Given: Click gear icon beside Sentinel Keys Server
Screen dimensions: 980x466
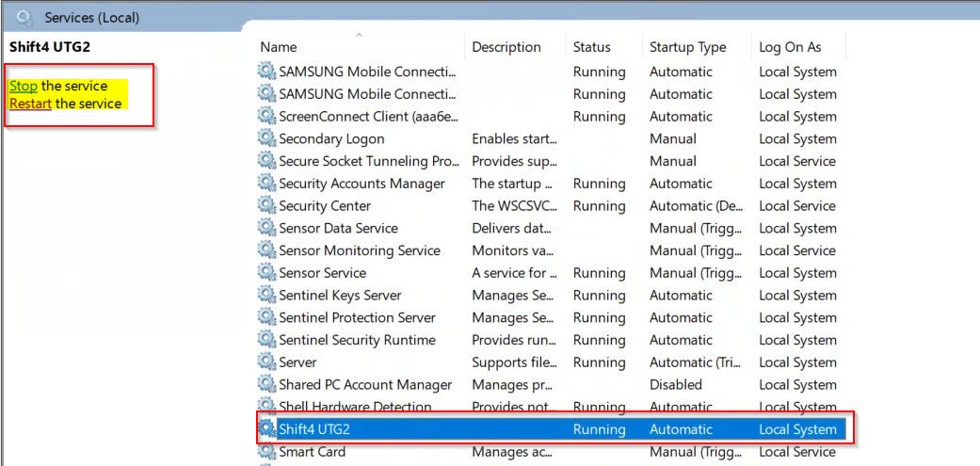Looking at the screenshot, I should point(267,296).
